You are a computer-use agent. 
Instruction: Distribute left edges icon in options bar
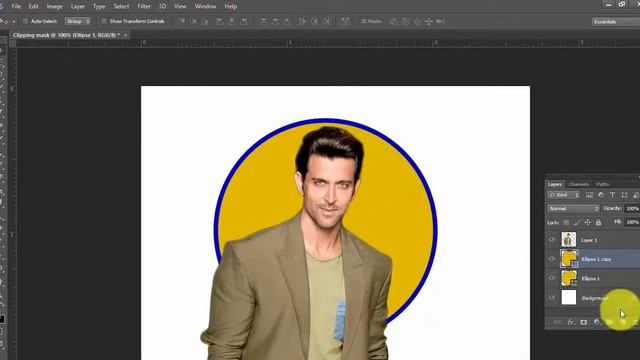[x=302, y=21]
